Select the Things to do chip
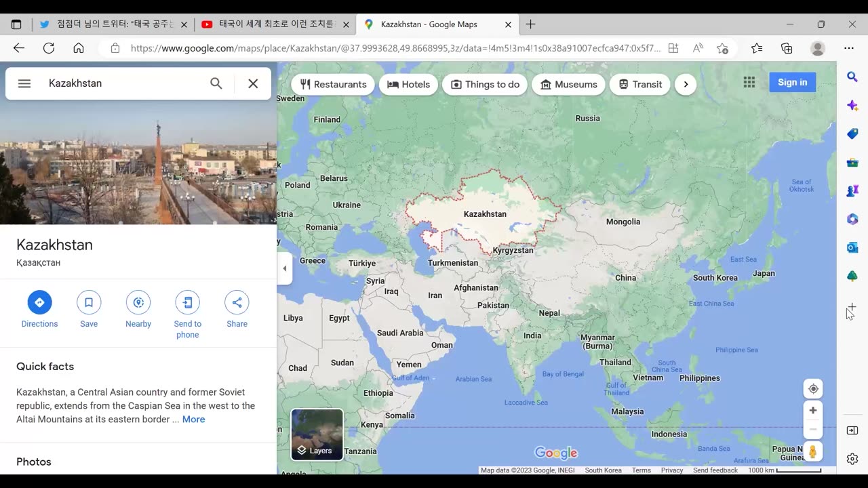Image resolution: width=868 pixels, height=488 pixels. pos(485,85)
